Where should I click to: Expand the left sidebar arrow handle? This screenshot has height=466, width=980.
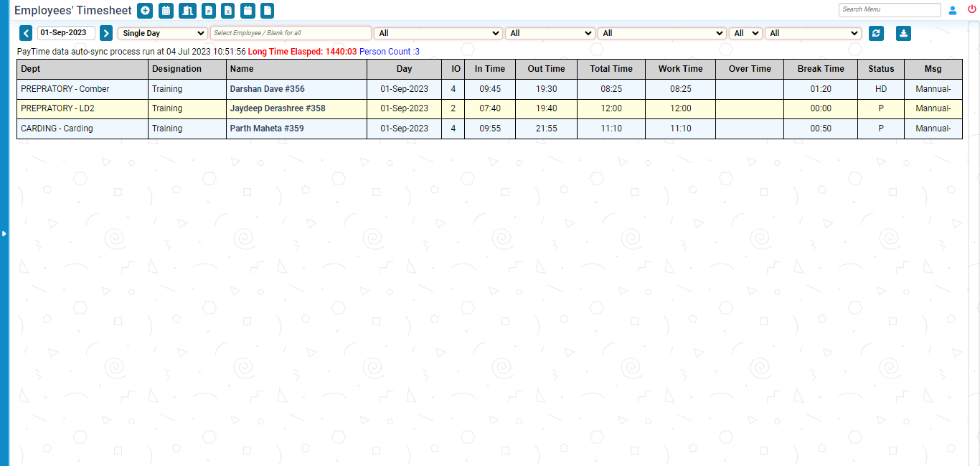tap(4, 233)
